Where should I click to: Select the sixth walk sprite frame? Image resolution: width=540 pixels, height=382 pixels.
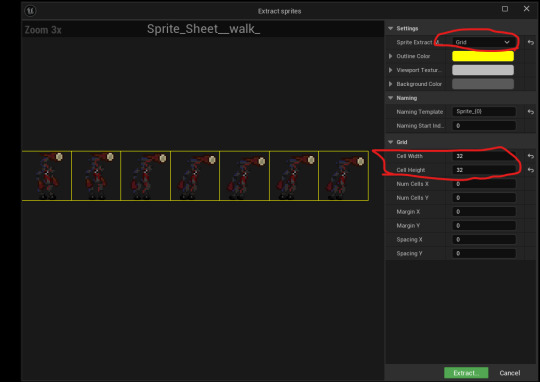click(x=294, y=176)
